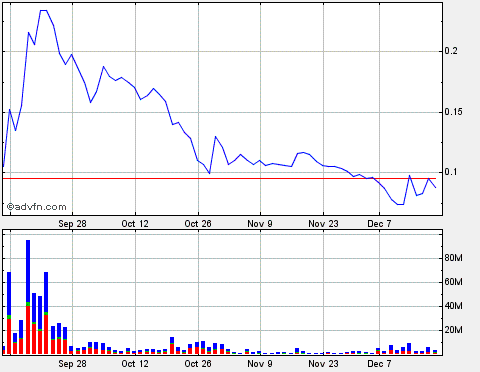This screenshot has height=372, width=480.
Task: Click the 0.2 price axis label
Action: (x=451, y=51)
